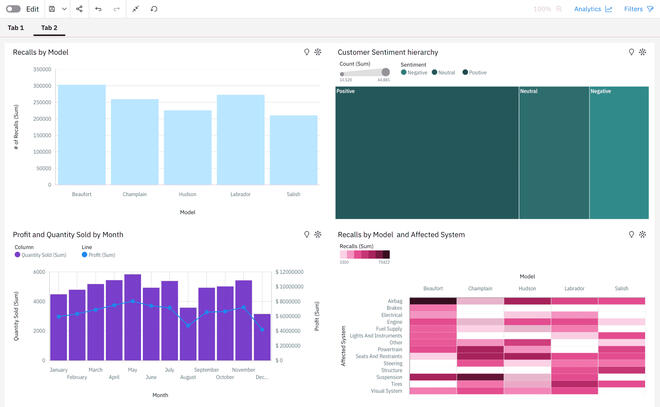Click the Recalls (Sum) color gradient legend
Screen dimensions: 660x407
point(364,254)
